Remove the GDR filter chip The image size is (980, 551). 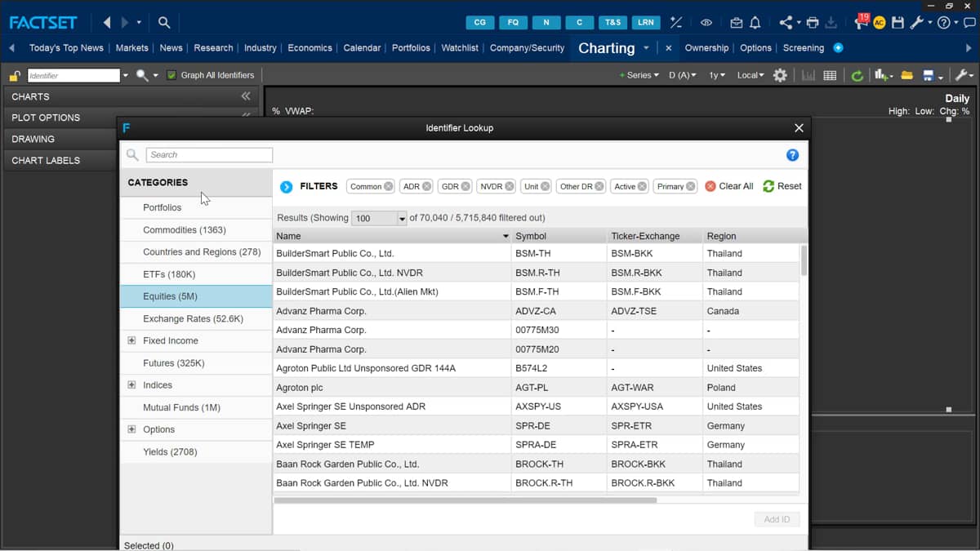pos(465,186)
